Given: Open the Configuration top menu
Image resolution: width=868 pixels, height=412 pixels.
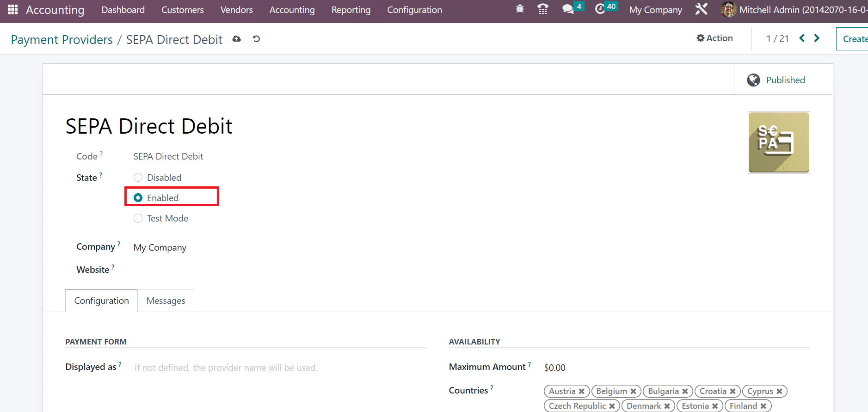Looking at the screenshot, I should click(414, 10).
